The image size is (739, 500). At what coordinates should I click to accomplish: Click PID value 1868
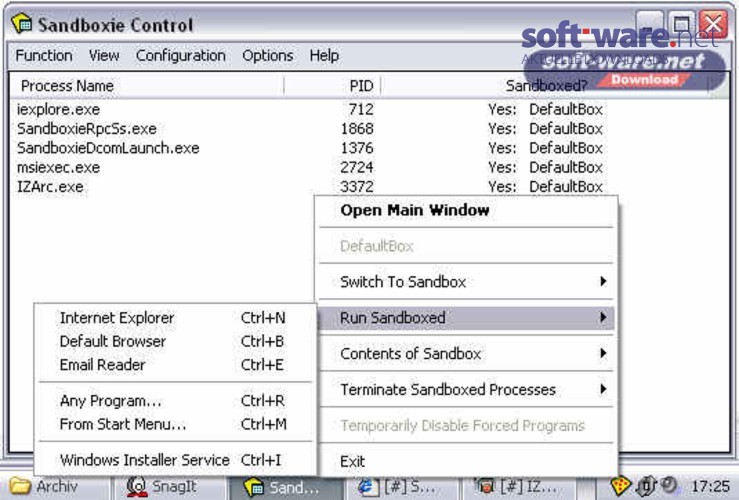(x=357, y=129)
